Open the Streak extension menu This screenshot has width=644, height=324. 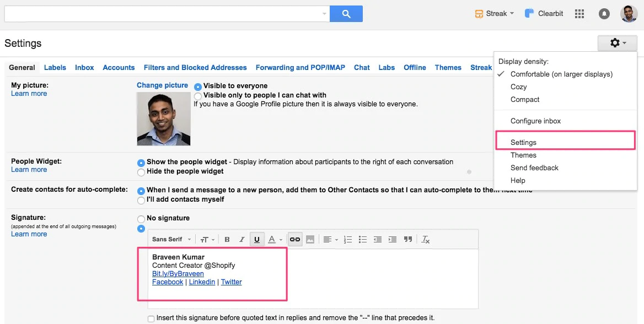(x=494, y=14)
